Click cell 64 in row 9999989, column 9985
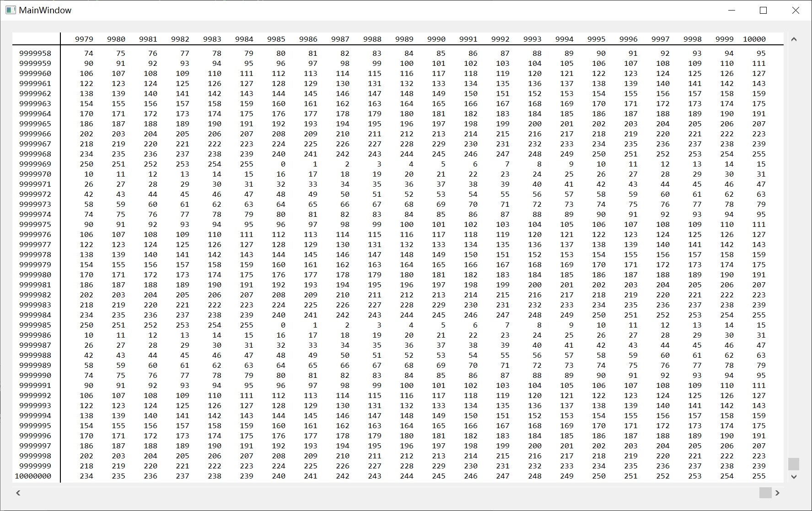The image size is (812, 511). (x=281, y=366)
